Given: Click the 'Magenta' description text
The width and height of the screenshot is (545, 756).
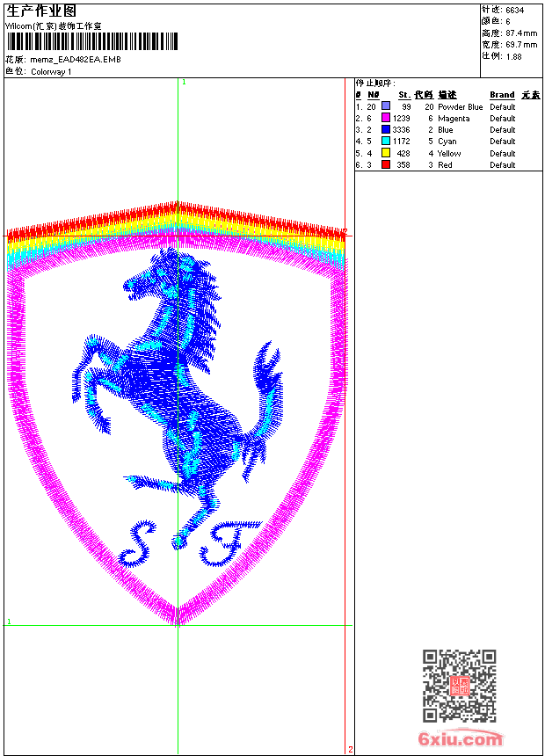Looking at the screenshot, I should coord(454,119).
